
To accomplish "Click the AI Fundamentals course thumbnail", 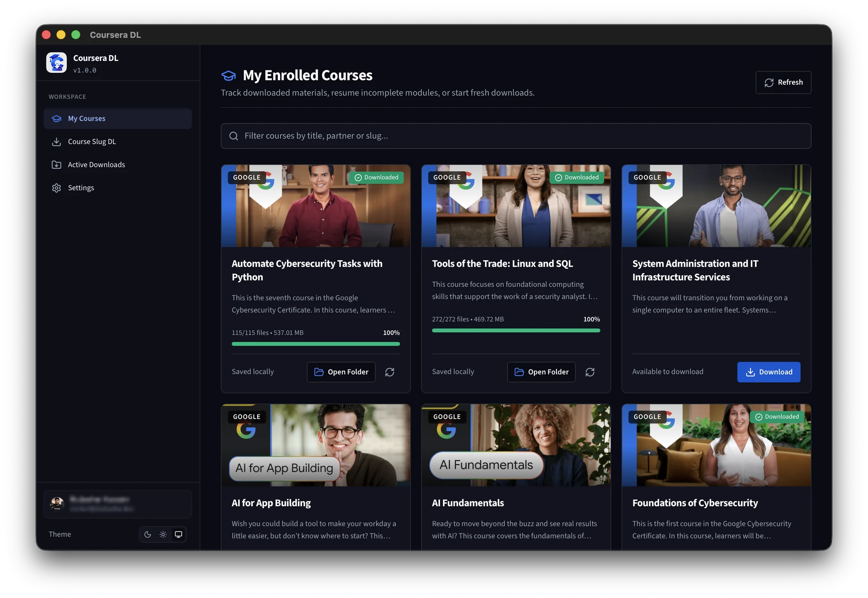I will click(516, 445).
